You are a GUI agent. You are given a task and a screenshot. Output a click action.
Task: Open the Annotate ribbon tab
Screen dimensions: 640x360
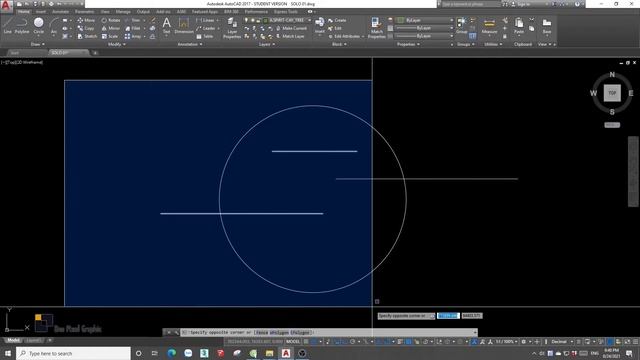click(x=60, y=12)
